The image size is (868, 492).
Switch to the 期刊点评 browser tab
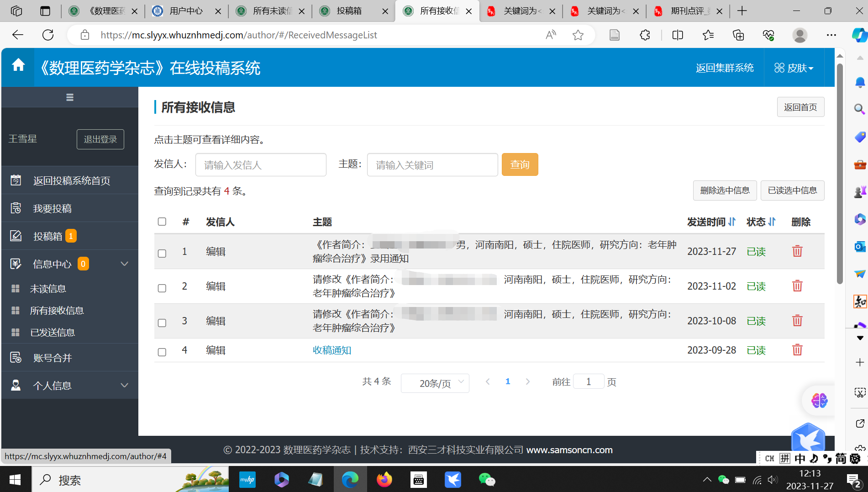(x=688, y=11)
